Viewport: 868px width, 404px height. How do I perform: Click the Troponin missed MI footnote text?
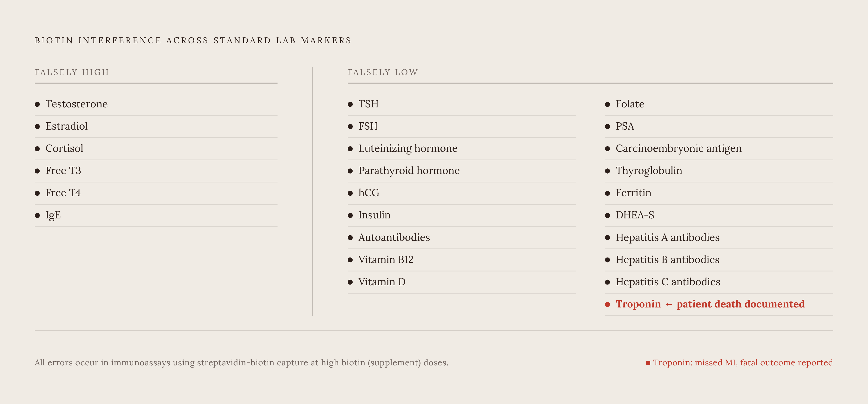click(x=743, y=362)
